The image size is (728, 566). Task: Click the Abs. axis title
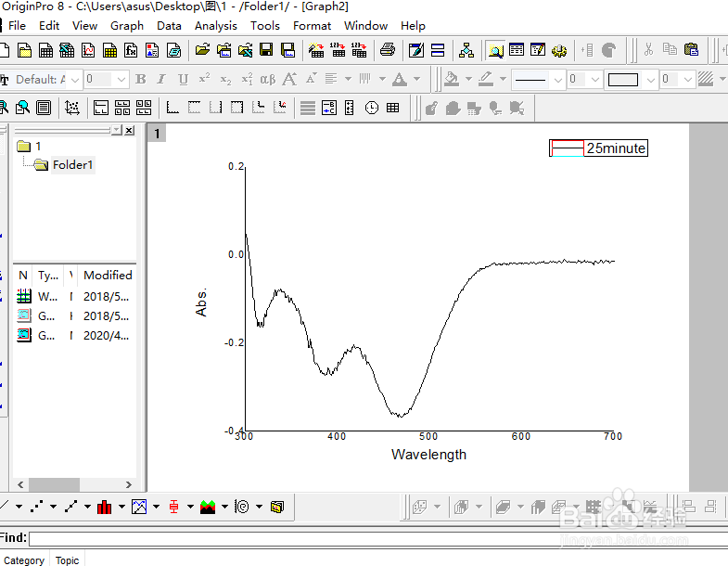coord(201,302)
